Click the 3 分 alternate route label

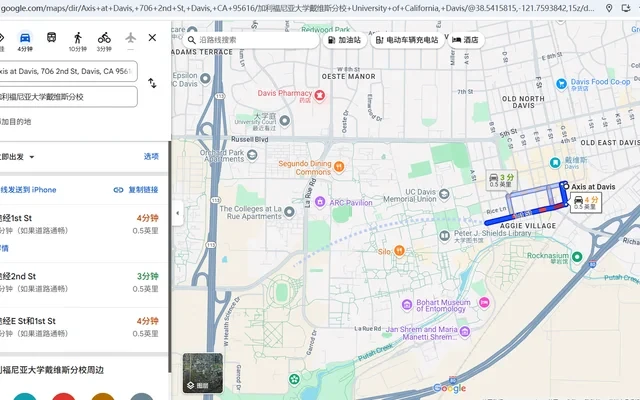(502, 180)
